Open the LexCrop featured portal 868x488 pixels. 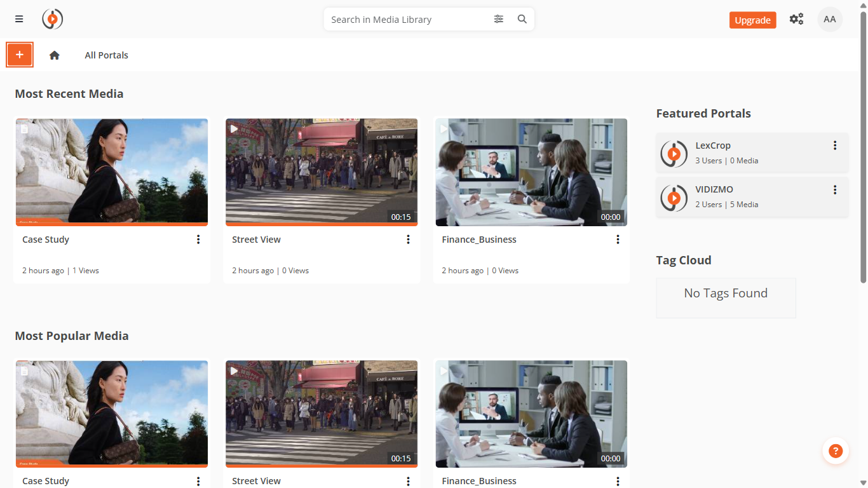(x=713, y=146)
